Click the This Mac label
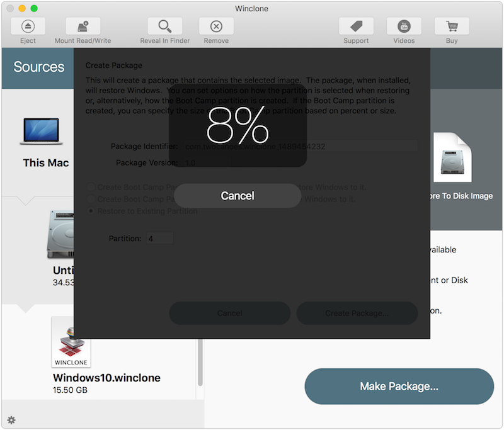Viewport: 504px width, 430px height. click(46, 163)
